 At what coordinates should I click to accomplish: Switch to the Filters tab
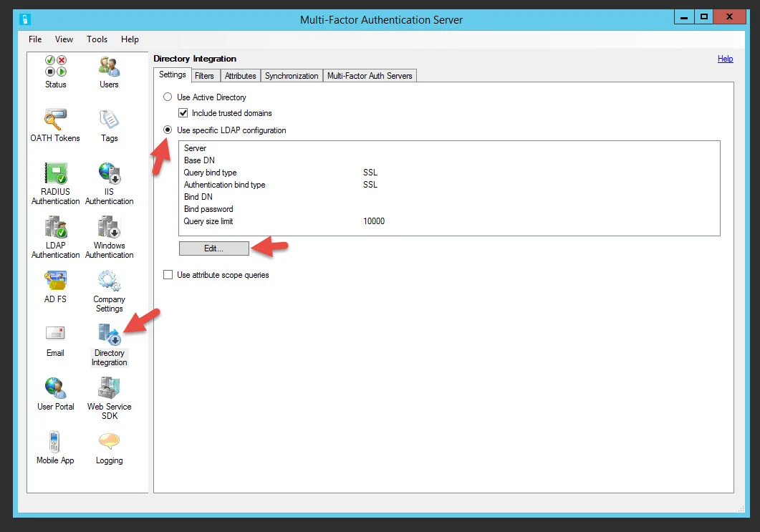point(205,76)
